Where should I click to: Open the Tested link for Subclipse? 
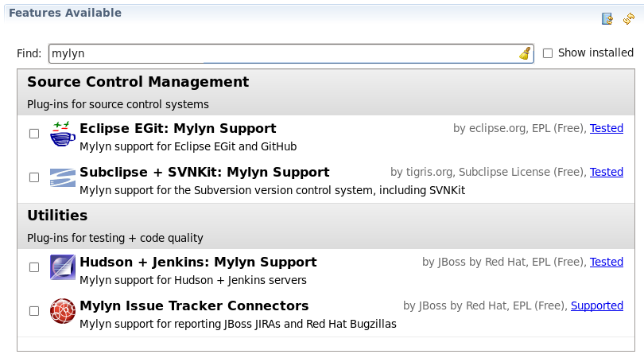tap(606, 172)
